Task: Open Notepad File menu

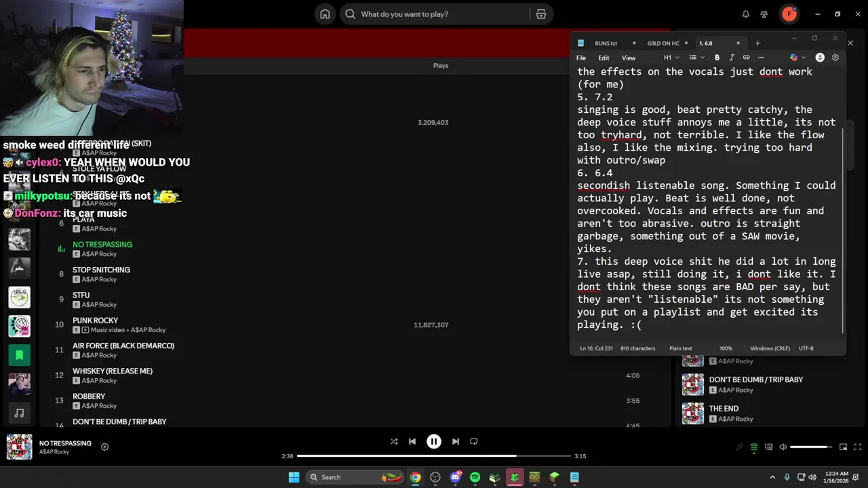Action: 581,58
